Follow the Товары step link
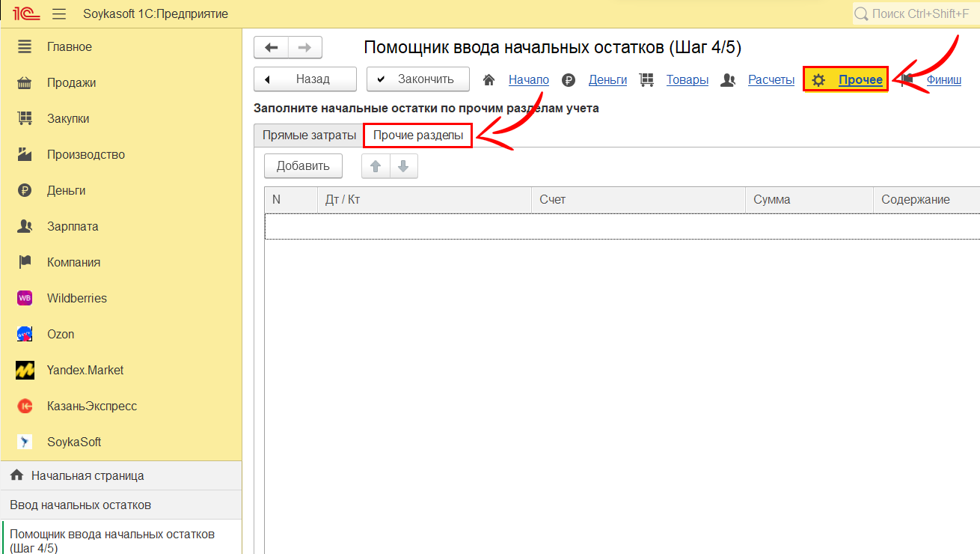 click(687, 80)
